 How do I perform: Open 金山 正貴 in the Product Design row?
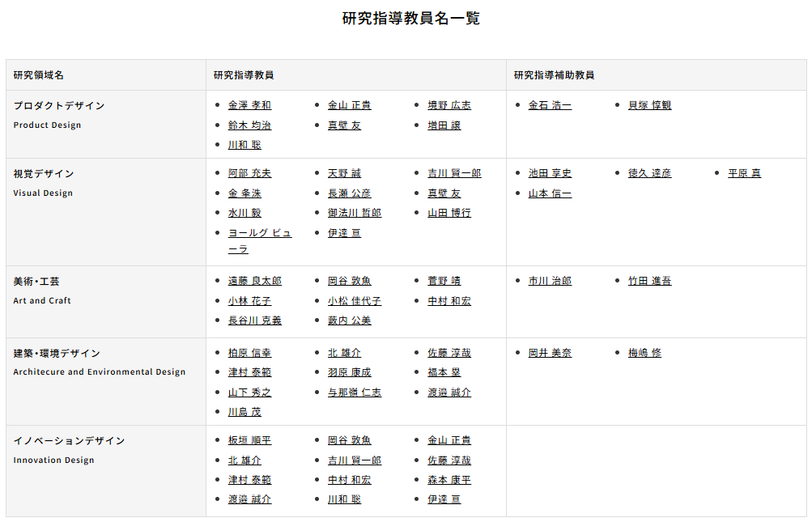[x=350, y=105]
